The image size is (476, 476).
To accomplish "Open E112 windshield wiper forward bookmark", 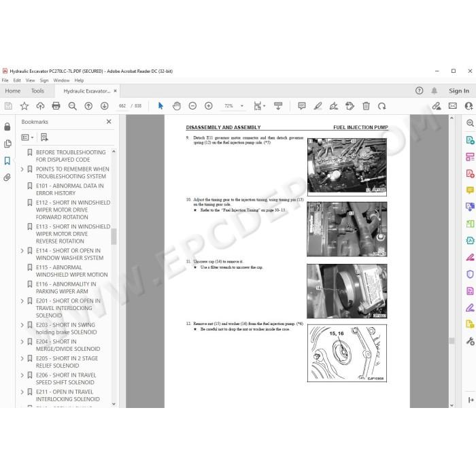I will coord(73,209).
